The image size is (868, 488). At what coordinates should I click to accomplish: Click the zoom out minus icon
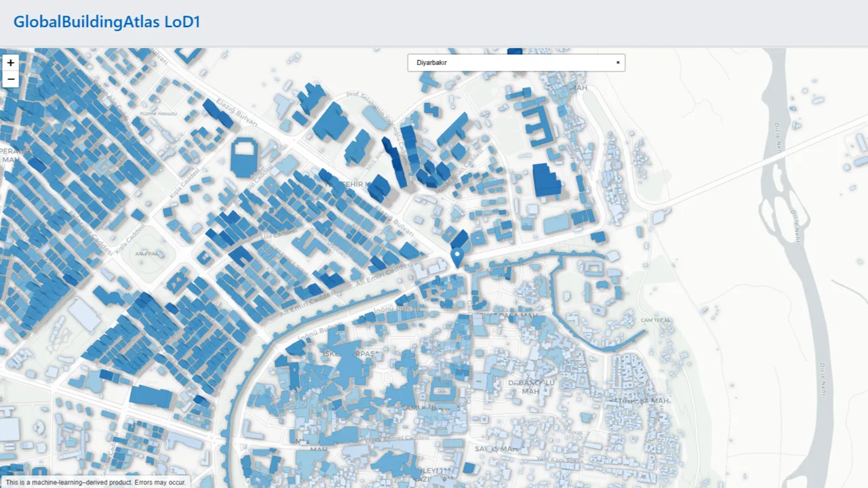click(10, 79)
